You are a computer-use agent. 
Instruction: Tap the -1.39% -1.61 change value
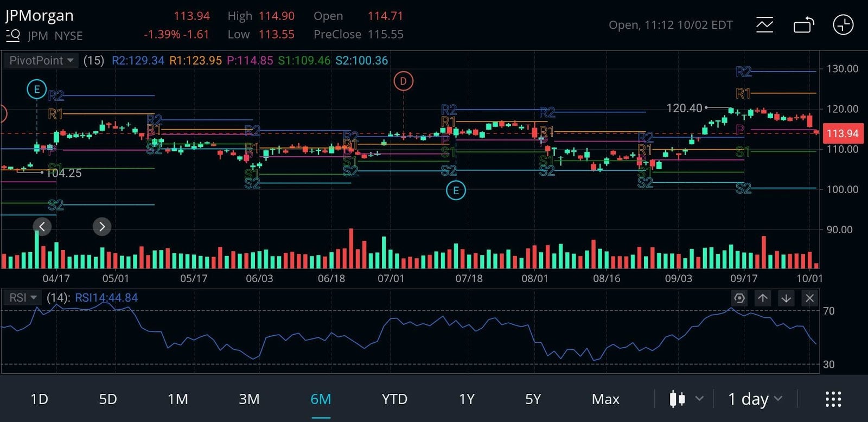point(176,35)
